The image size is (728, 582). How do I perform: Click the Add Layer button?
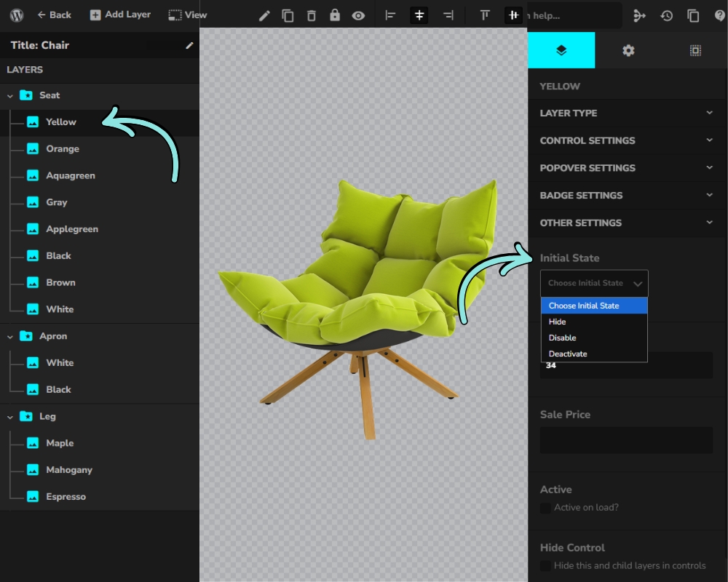click(120, 15)
